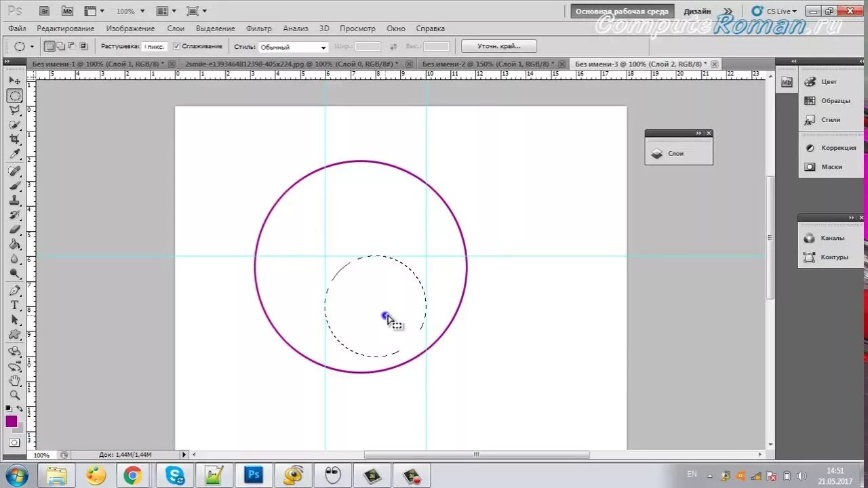868x488 pixels.
Task: Select the Custom Shape tool
Action: click(x=14, y=335)
